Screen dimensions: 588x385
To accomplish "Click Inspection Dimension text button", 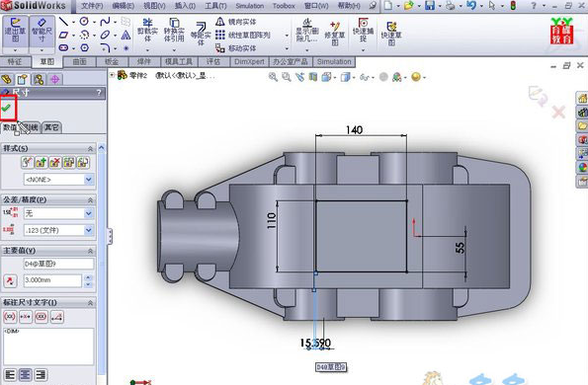I will pyautogui.click(x=42, y=317).
